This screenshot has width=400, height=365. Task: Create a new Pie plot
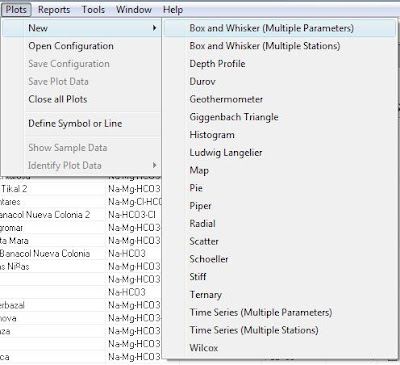pyautogui.click(x=196, y=188)
